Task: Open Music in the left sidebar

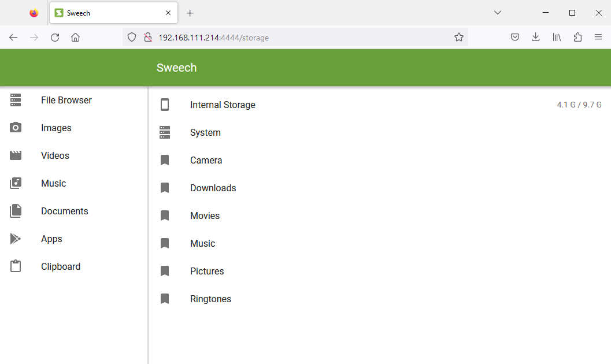Action: pyautogui.click(x=74, y=183)
